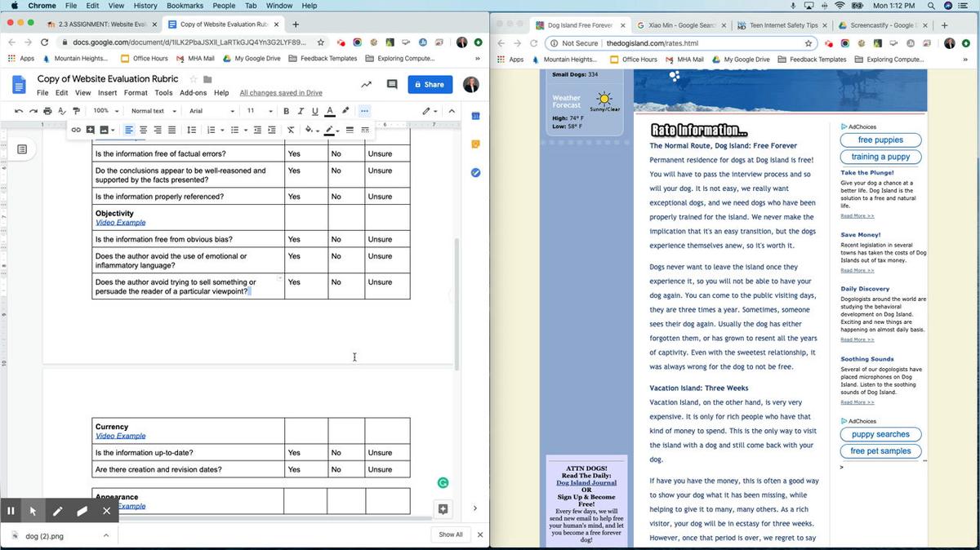This screenshot has width=980, height=550.
Task: Open the Add-ons menu in Docs
Action: [x=194, y=93]
